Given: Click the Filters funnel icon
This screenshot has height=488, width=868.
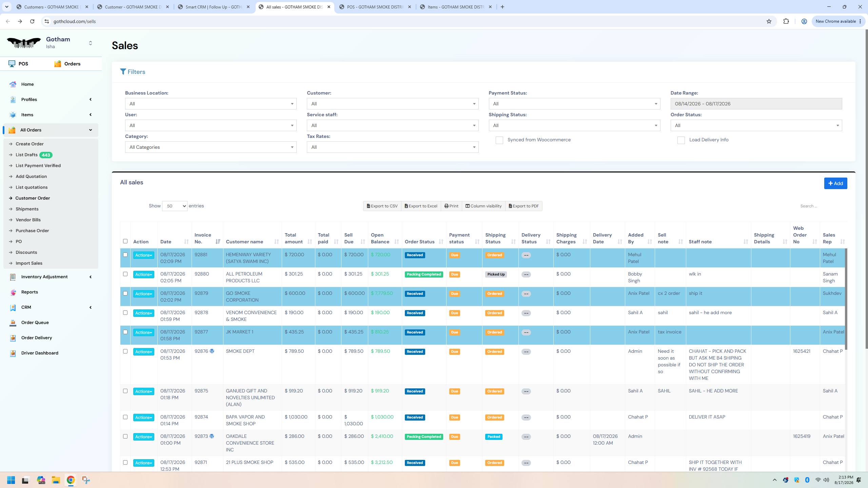Looking at the screenshot, I should 123,72.
